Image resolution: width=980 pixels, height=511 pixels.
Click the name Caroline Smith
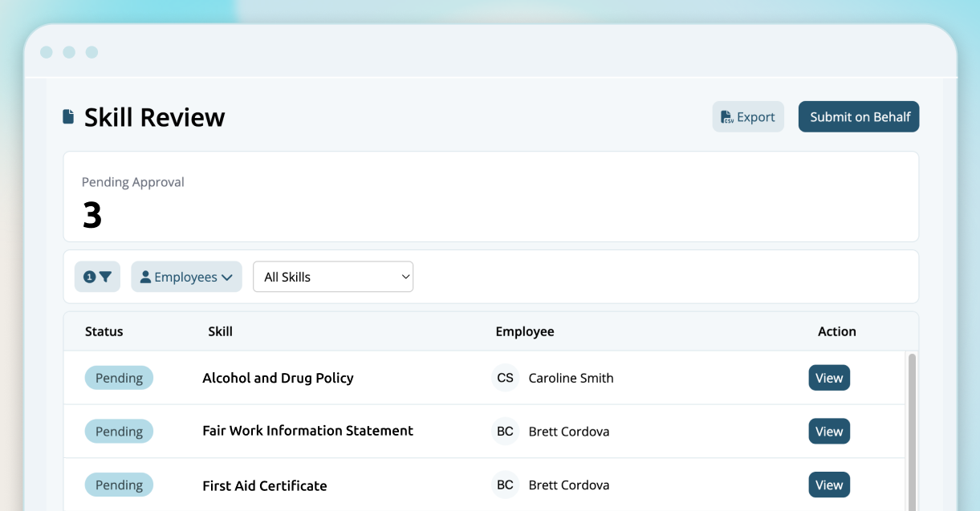click(571, 378)
